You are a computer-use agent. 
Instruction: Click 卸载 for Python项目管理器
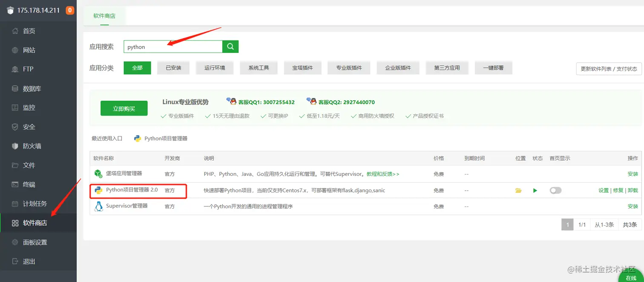[x=633, y=191]
